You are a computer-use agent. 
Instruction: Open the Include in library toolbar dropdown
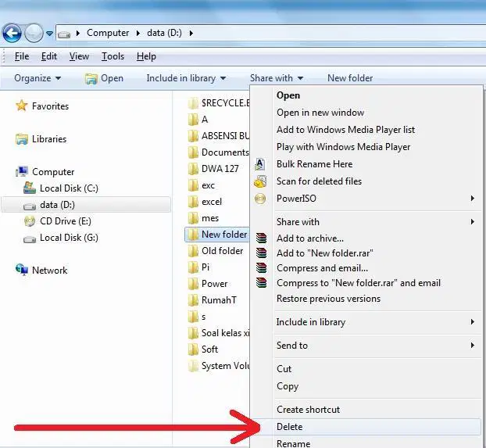point(186,78)
